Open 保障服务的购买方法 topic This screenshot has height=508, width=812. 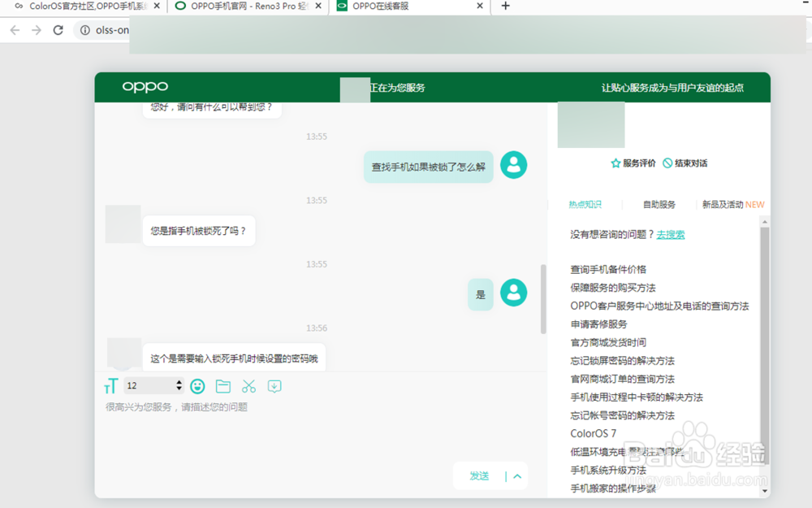[613, 288]
